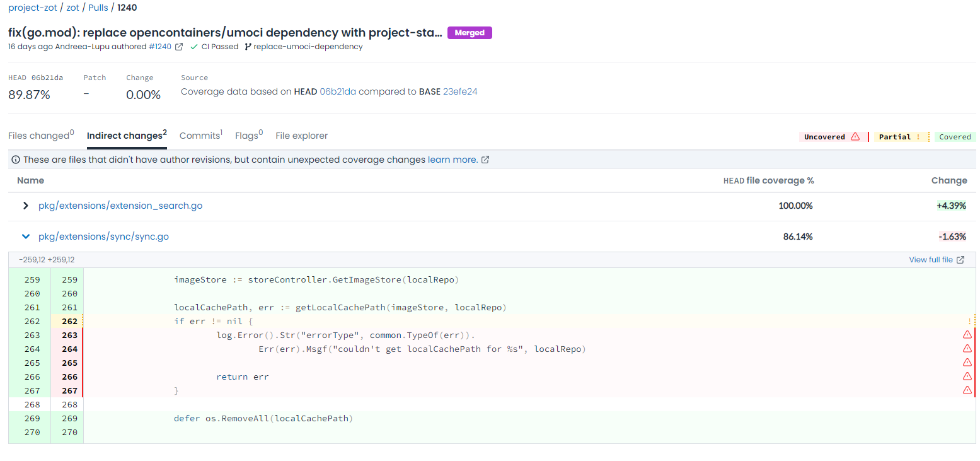Click the external link icon after "learn more"
980x461 pixels.
[x=484, y=159]
